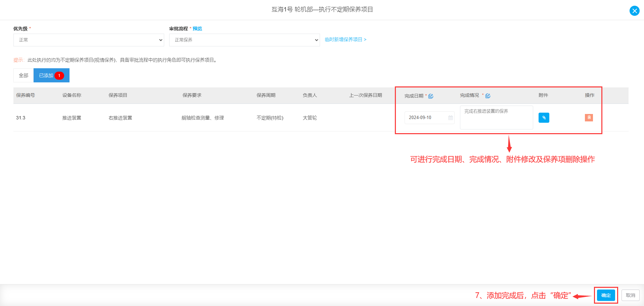Click the 设备名称 column header

tap(72, 95)
